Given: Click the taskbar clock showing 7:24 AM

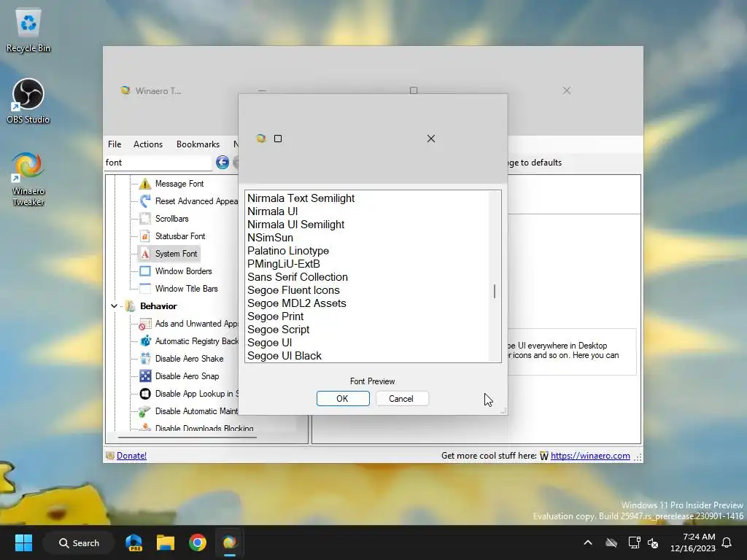Looking at the screenshot, I should click(x=693, y=542).
